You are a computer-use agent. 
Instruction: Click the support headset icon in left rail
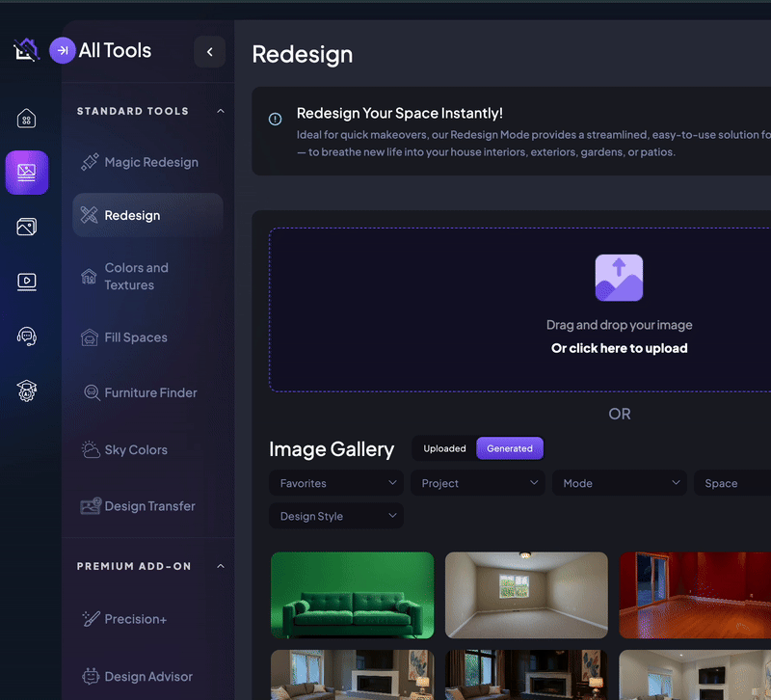[27, 337]
